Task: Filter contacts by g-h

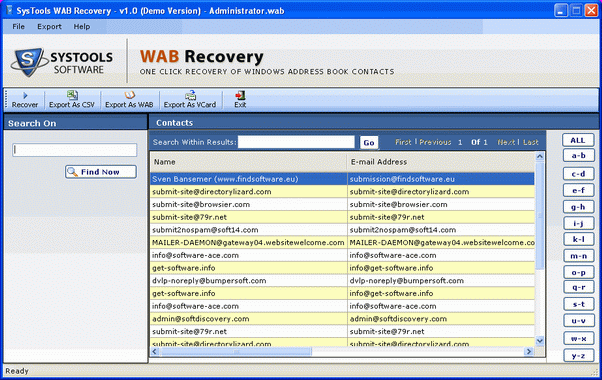Action: [x=579, y=207]
